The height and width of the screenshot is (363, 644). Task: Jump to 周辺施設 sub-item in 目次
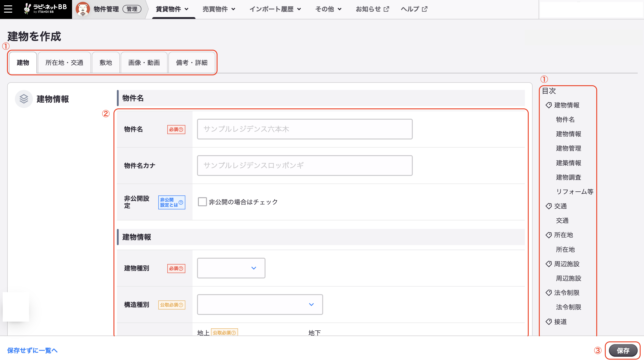coord(569,278)
